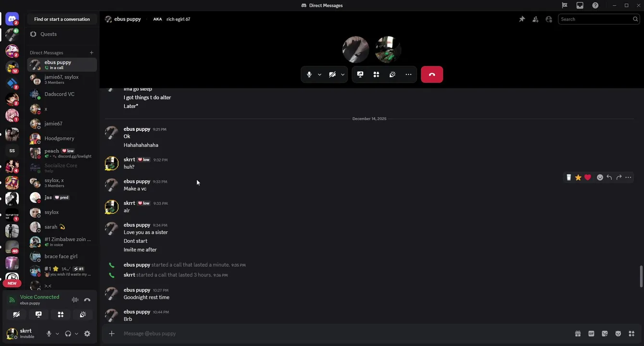The image size is (644, 346).
Task: Open Super React burst icon on message
Action: 568,177
